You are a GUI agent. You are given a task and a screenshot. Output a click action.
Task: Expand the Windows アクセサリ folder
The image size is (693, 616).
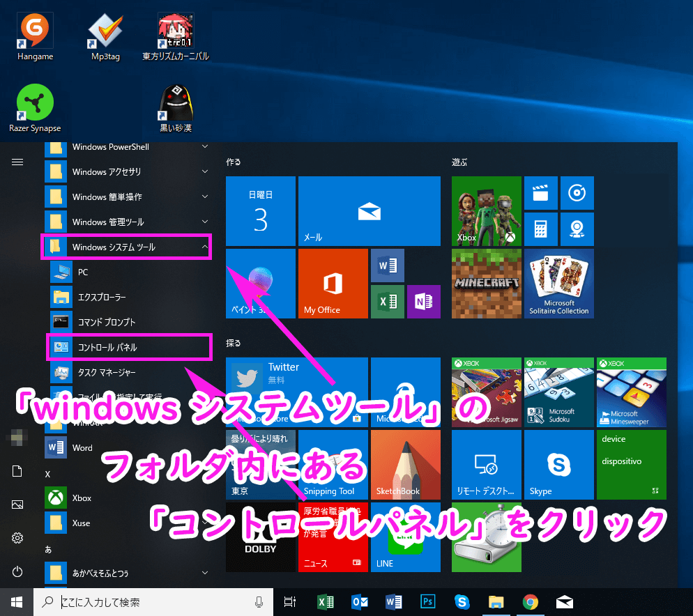coord(128,171)
